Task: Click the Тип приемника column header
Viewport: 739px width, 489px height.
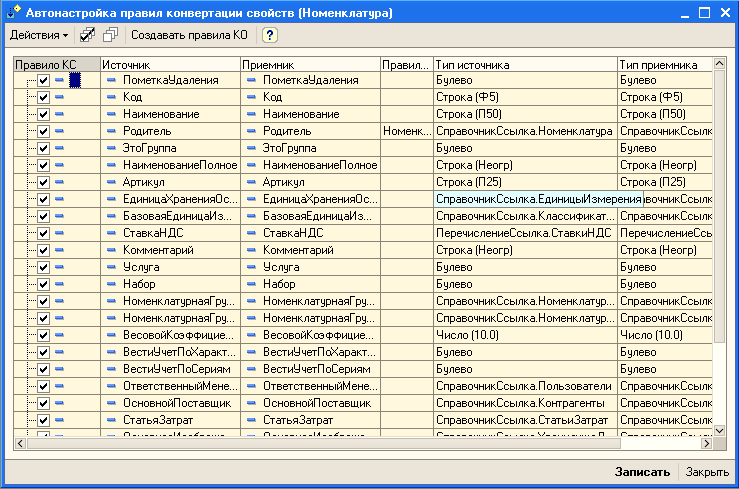Action: [665, 65]
